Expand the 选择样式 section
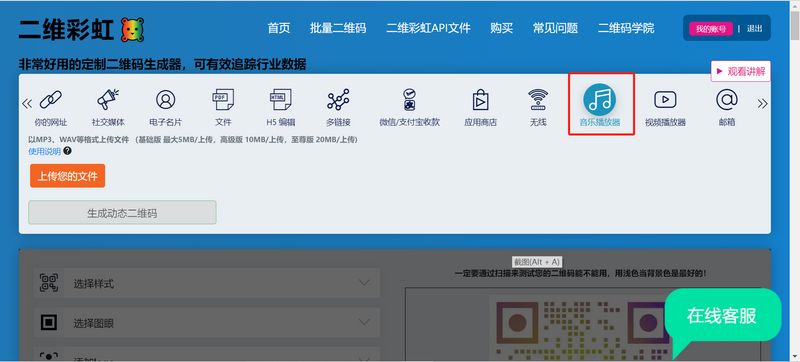 [x=207, y=283]
